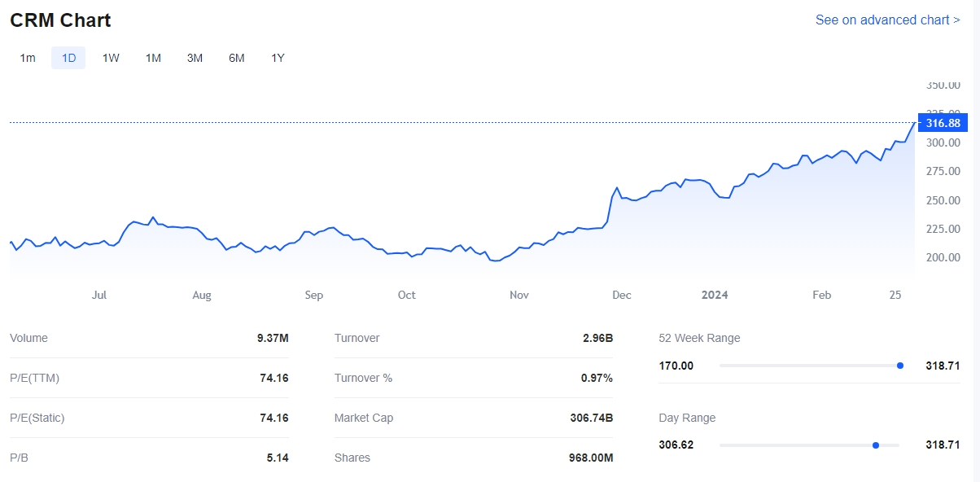
Task: Click the Nov label on time axis
Action: click(x=519, y=295)
